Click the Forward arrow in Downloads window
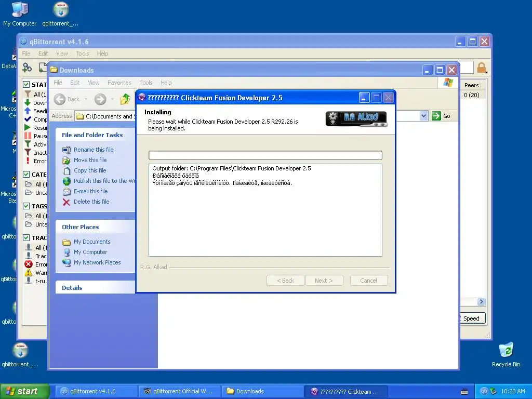The height and width of the screenshot is (399, 532). 100,99
